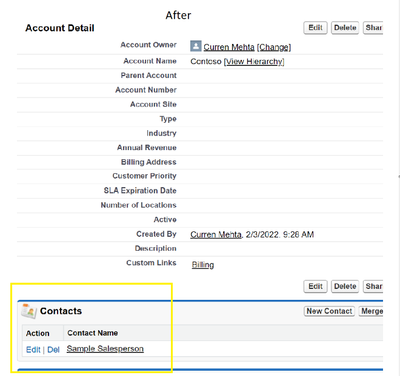This screenshot has width=400, height=376.
Task: Open Curren Mehta link in Created By
Action: coord(216,234)
